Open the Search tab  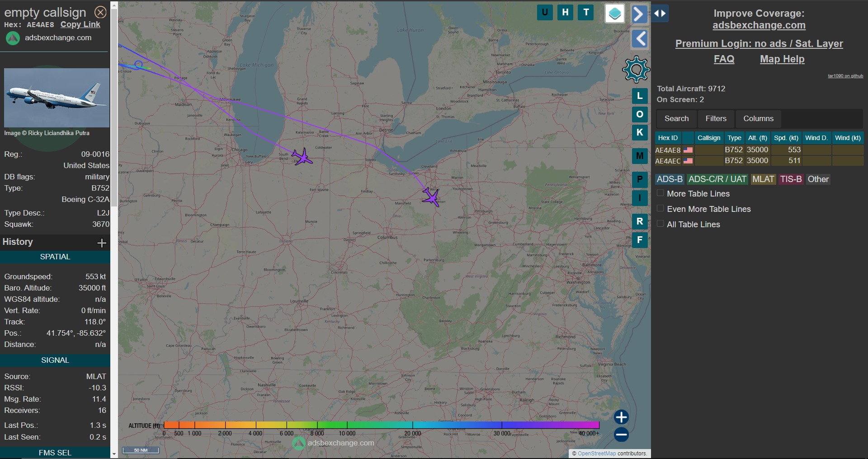[x=676, y=119]
